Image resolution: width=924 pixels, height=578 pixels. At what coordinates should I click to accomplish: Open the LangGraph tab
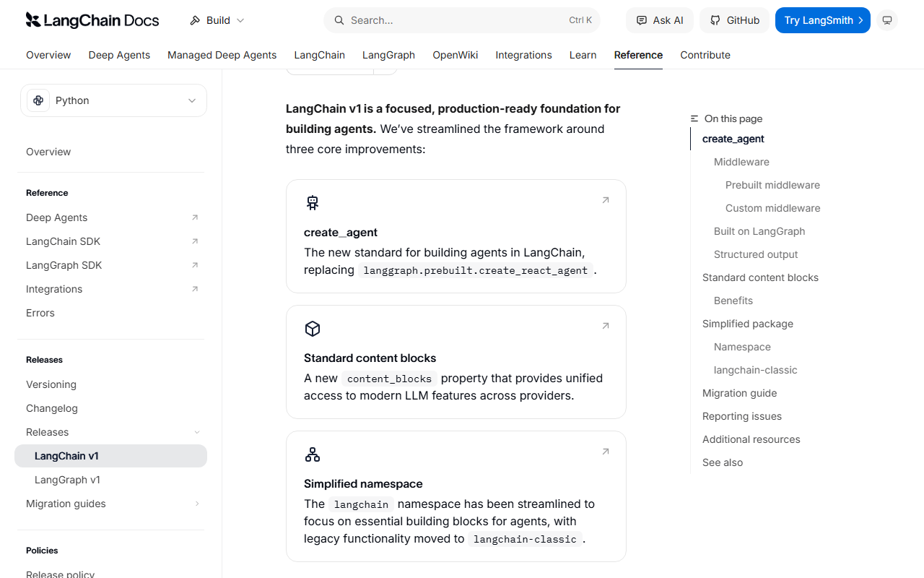pyautogui.click(x=388, y=55)
